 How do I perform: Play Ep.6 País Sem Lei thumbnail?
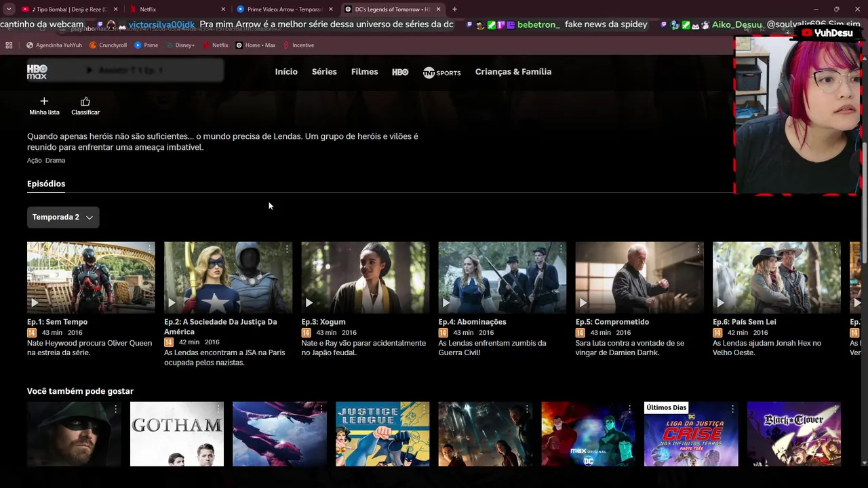pyautogui.click(x=776, y=277)
